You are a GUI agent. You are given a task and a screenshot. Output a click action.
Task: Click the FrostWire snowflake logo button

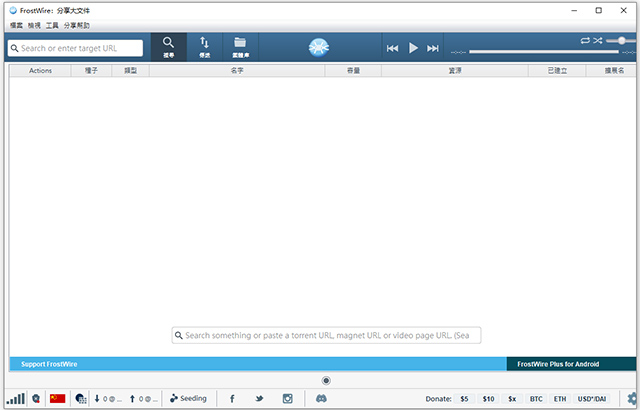(319, 47)
